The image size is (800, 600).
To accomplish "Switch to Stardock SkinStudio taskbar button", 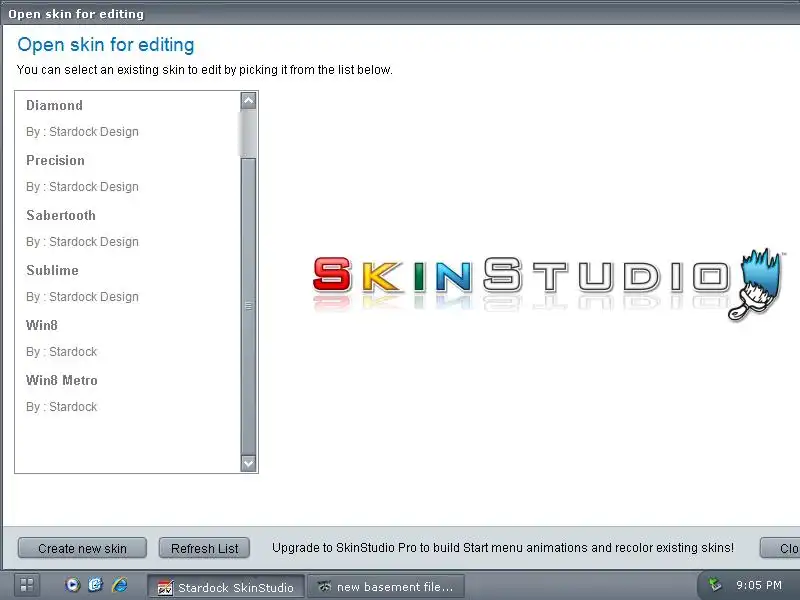I will 226,587.
